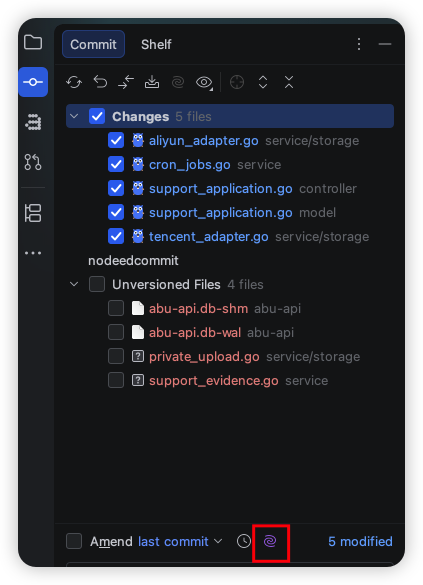Open commit message history clock icon

[244, 541]
